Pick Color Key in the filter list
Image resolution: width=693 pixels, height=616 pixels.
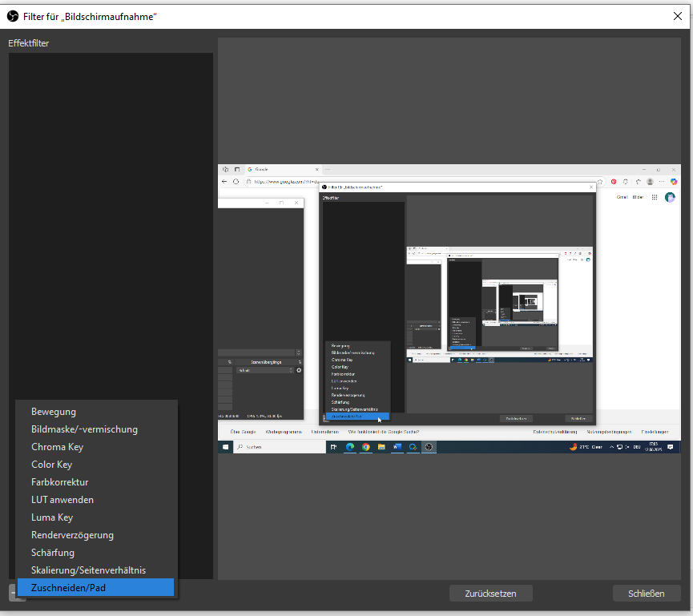coord(95,465)
